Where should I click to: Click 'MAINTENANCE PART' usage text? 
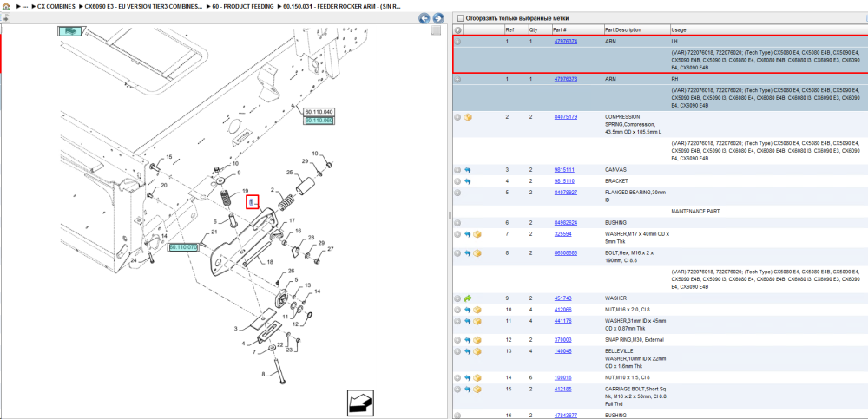click(695, 212)
